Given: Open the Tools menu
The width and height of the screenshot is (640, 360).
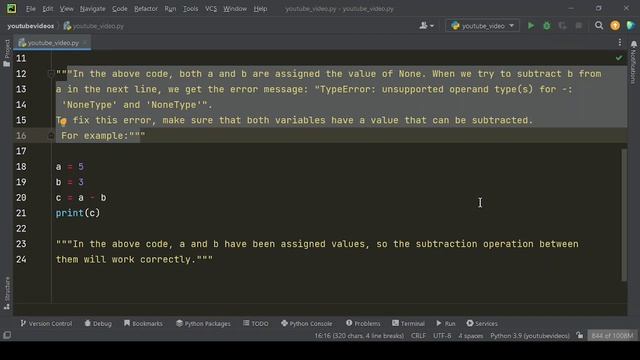Looking at the screenshot, I should (191, 9).
